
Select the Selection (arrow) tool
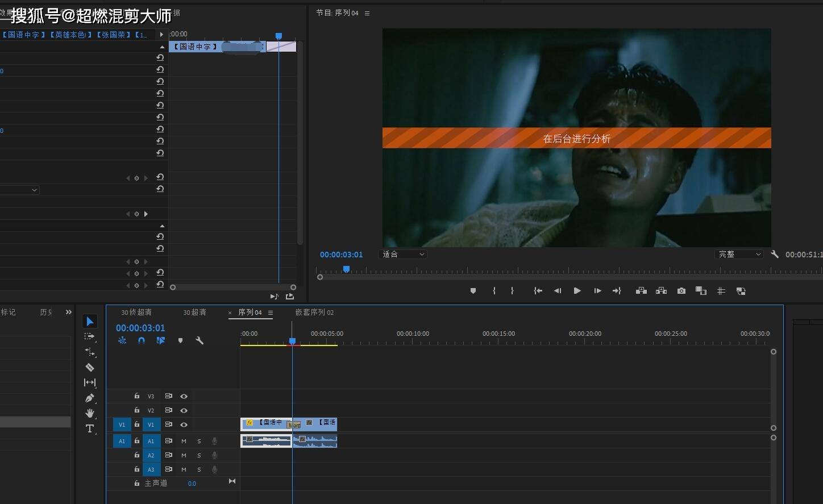click(x=90, y=322)
